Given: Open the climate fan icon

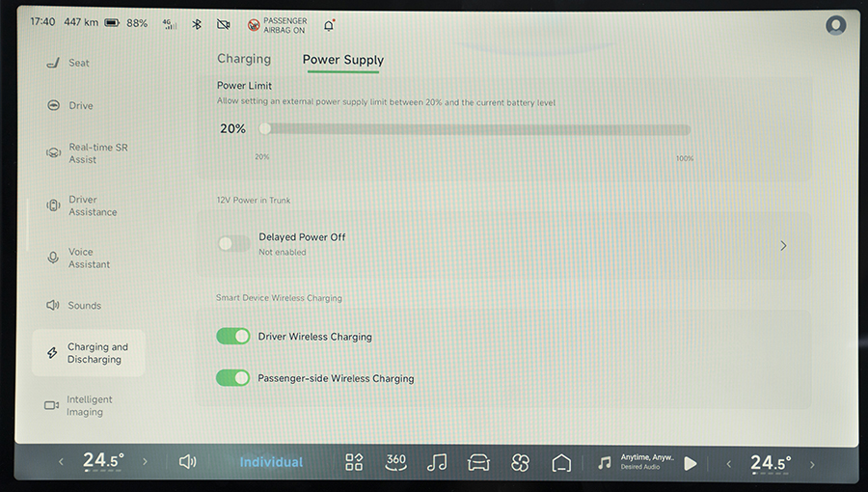Looking at the screenshot, I should (x=521, y=462).
